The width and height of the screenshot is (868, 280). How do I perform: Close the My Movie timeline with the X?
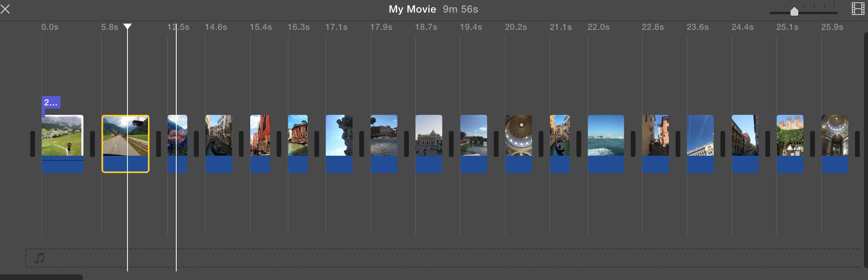[5, 9]
